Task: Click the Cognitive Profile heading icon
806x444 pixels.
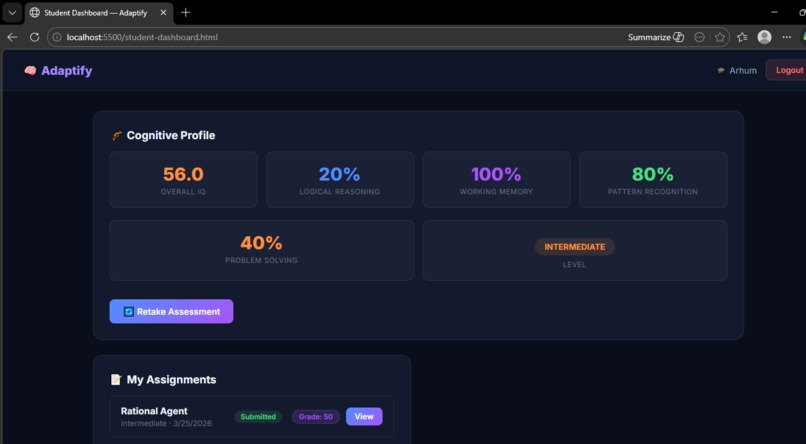Action: (x=117, y=136)
